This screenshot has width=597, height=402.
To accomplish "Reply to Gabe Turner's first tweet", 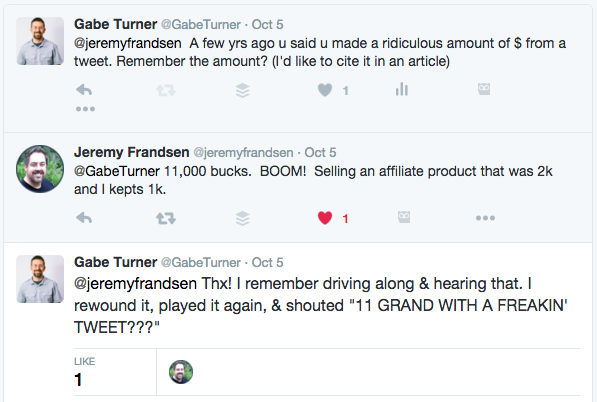I will pos(84,90).
